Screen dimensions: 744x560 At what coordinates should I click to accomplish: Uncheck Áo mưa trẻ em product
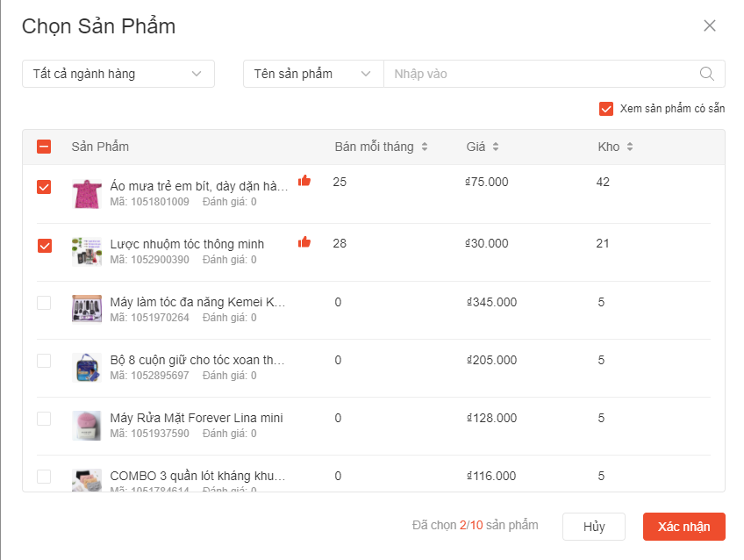point(44,187)
